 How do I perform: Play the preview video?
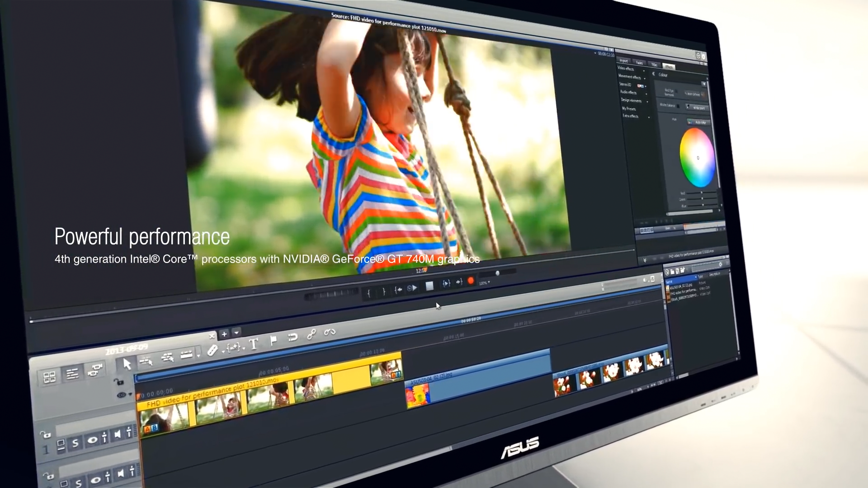coord(412,288)
